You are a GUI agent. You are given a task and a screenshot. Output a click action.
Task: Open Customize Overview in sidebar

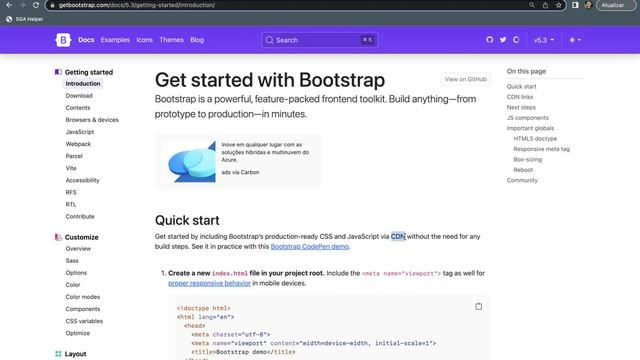tap(78, 249)
